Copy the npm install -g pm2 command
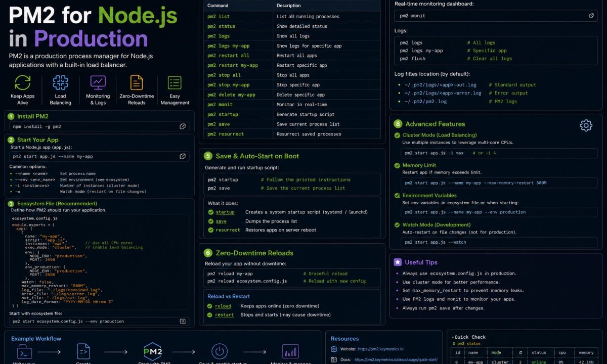The width and height of the screenshot is (607, 364). pos(183,126)
